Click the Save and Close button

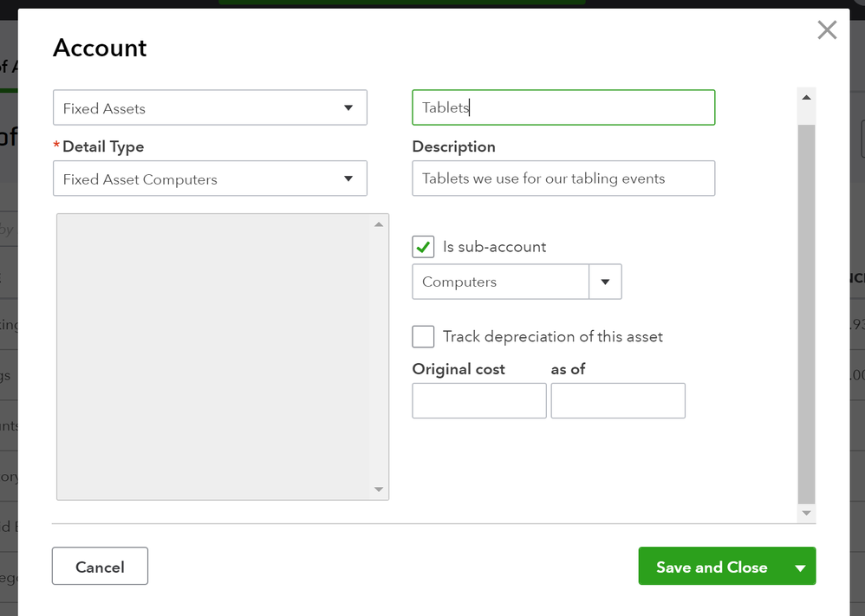coord(712,567)
